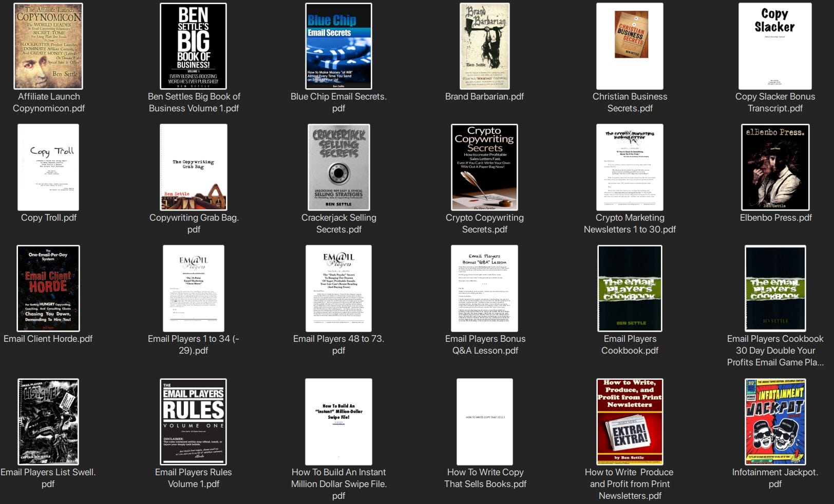Screen dimensions: 834x504
Task: Click the filename label Brand Barbarian.pdf
Action: click(x=485, y=96)
